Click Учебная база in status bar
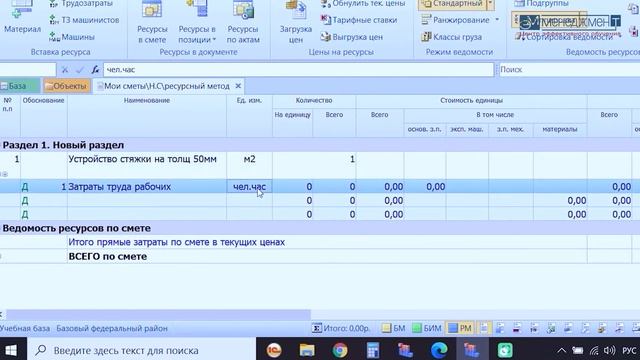This screenshot has height=360, width=640. 25,328
